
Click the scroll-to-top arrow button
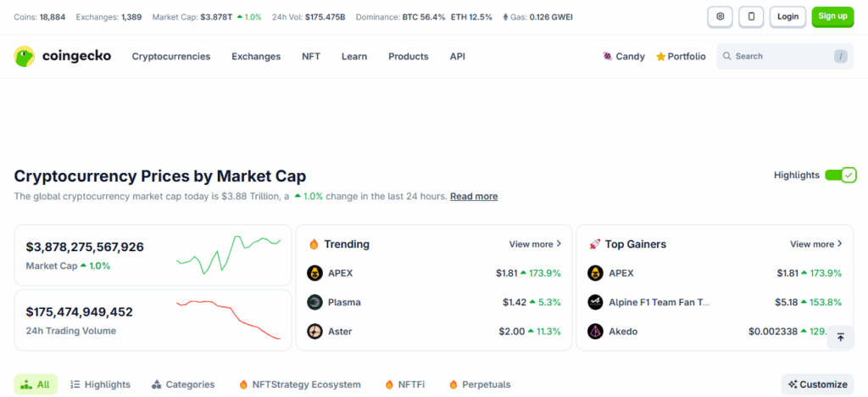point(840,337)
